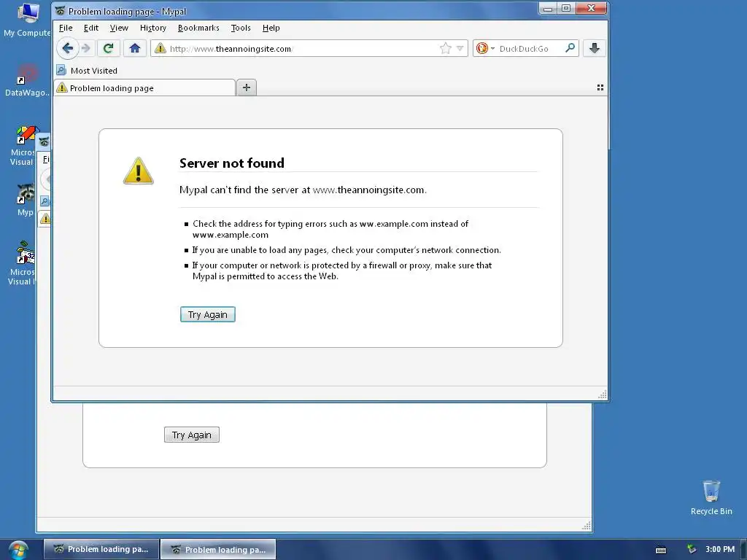The height and width of the screenshot is (560, 747).
Task: Go back with the back arrow button
Action: [x=67, y=48]
